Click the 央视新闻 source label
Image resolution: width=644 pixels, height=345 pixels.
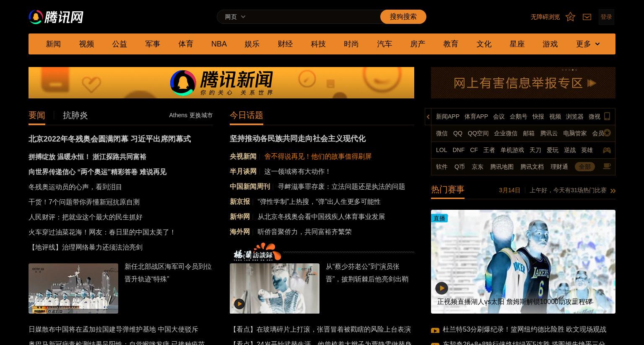(243, 156)
